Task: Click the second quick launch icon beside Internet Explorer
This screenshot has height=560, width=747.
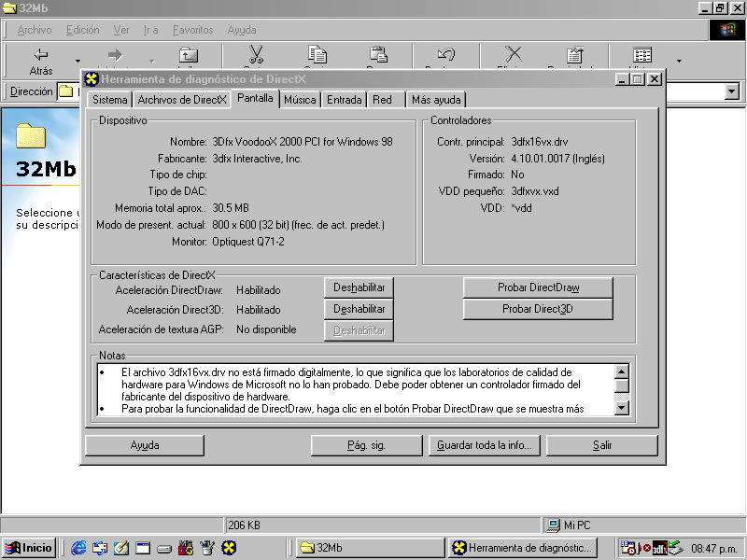Action: coord(100,548)
